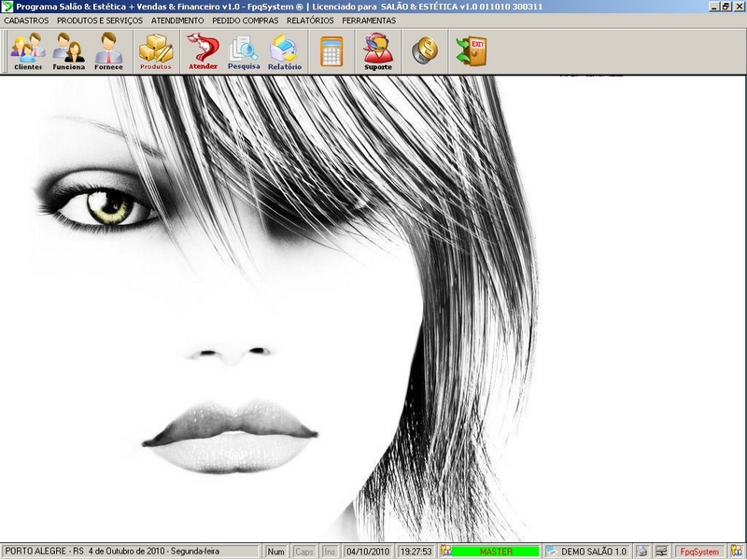The width and height of the screenshot is (747, 560).
Task: Open the FERRAMENTAS menu
Action: pyautogui.click(x=369, y=21)
